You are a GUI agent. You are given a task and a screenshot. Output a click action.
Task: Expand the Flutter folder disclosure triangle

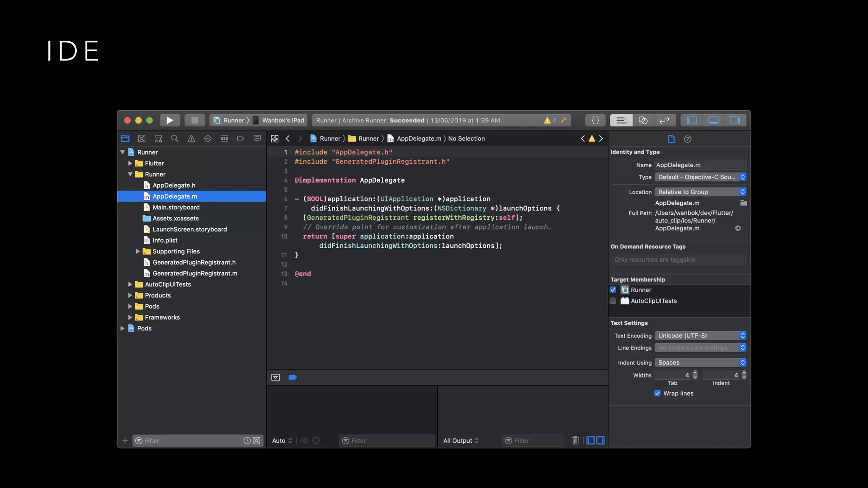pyautogui.click(x=130, y=163)
